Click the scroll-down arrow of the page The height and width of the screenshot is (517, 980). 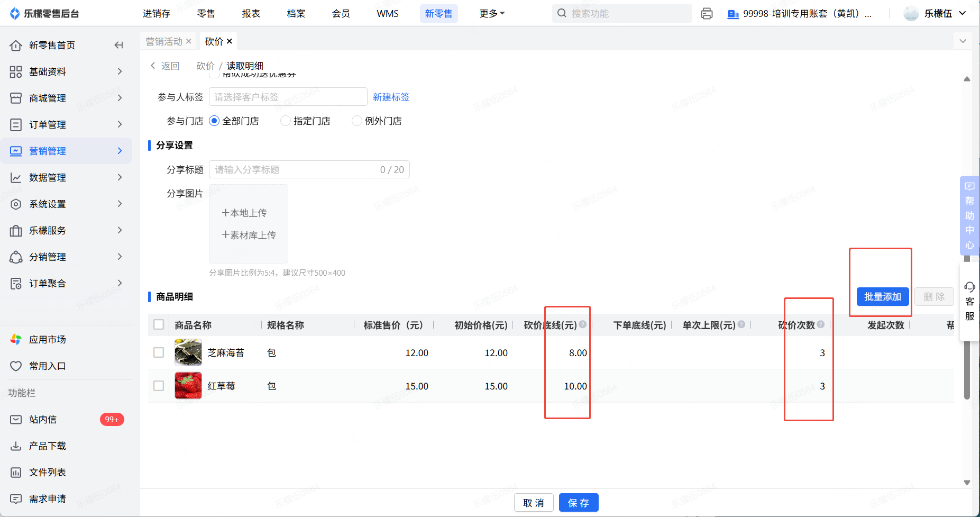tap(967, 483)
